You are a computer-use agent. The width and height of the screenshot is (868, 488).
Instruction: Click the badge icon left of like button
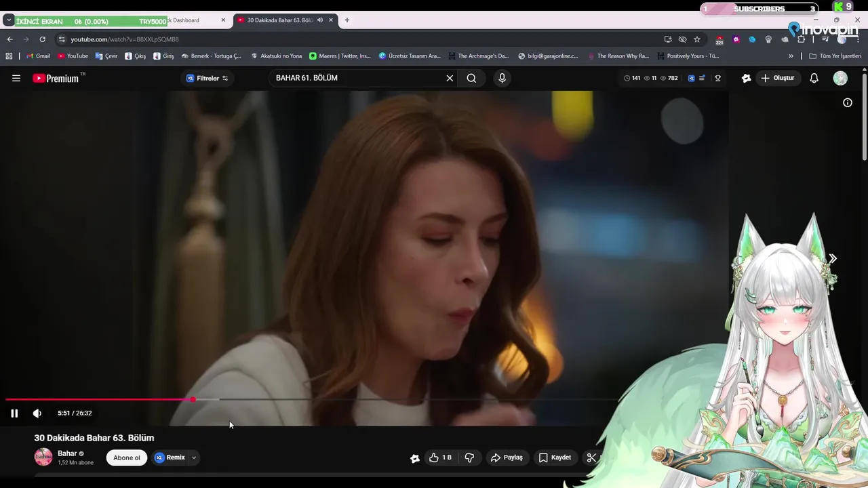click(x=415, y=458)
